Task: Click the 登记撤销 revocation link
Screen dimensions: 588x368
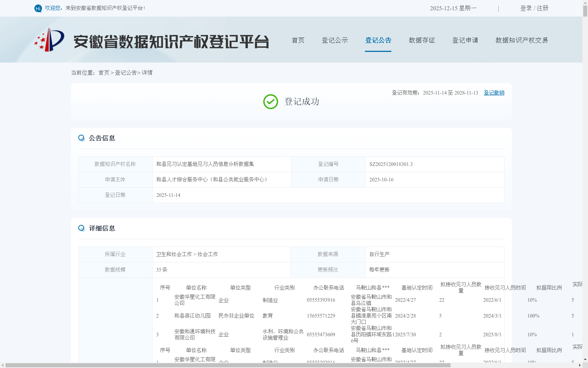Action: (494, 93)
